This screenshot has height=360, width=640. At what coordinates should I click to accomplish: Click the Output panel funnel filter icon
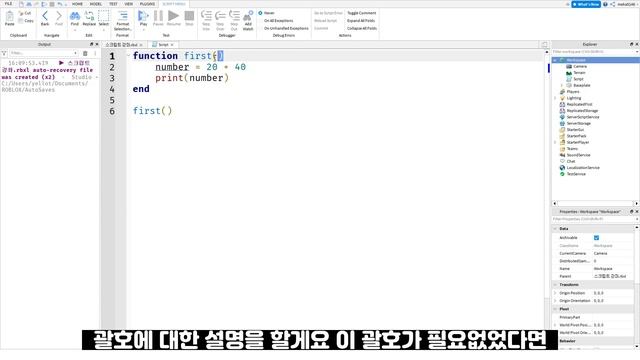pos(4,53)
